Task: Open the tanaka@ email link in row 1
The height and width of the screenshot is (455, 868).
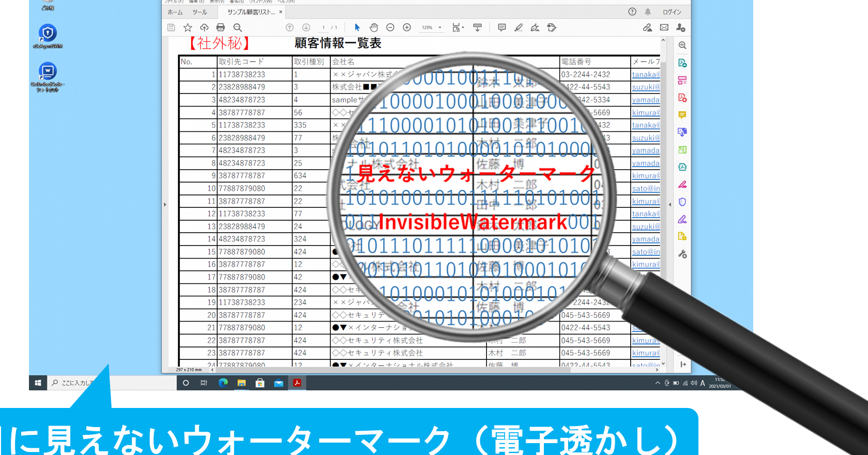Action: (646, 74)
